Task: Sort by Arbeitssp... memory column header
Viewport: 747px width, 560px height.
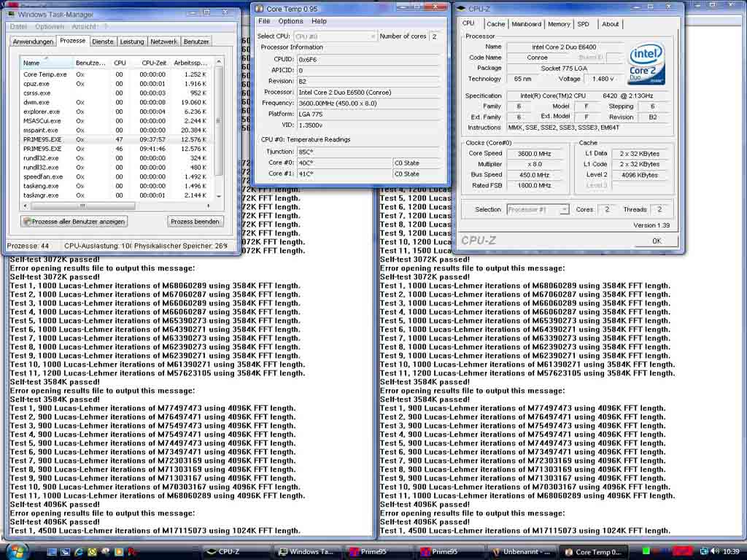Action: [x=190, y=63]
